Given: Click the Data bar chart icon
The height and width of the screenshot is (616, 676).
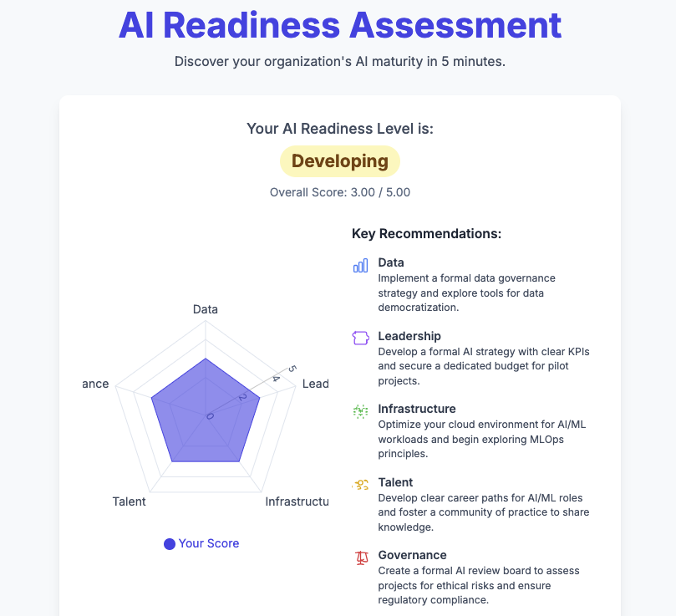Looking at the screenshot, I should point(360,266).
